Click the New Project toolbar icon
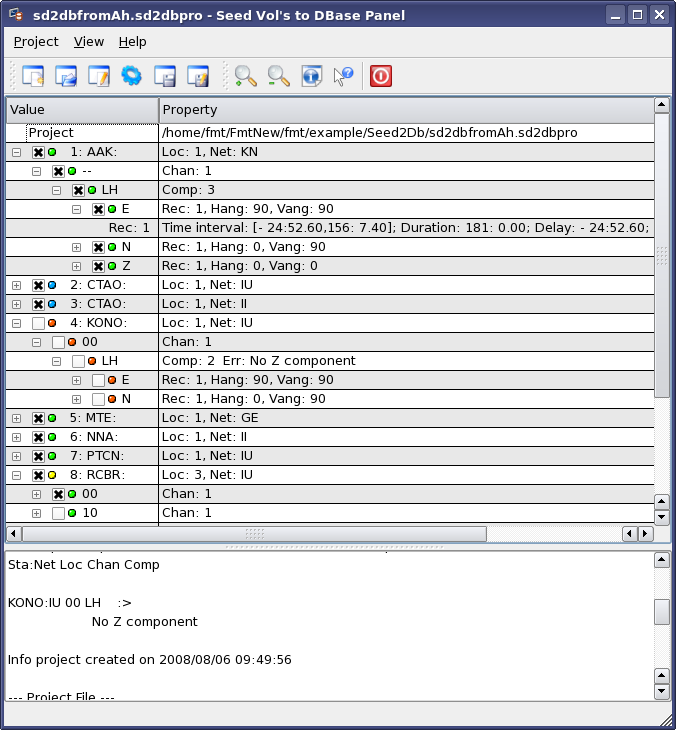This screenshot has height=730, width=676. coord(33,76)
